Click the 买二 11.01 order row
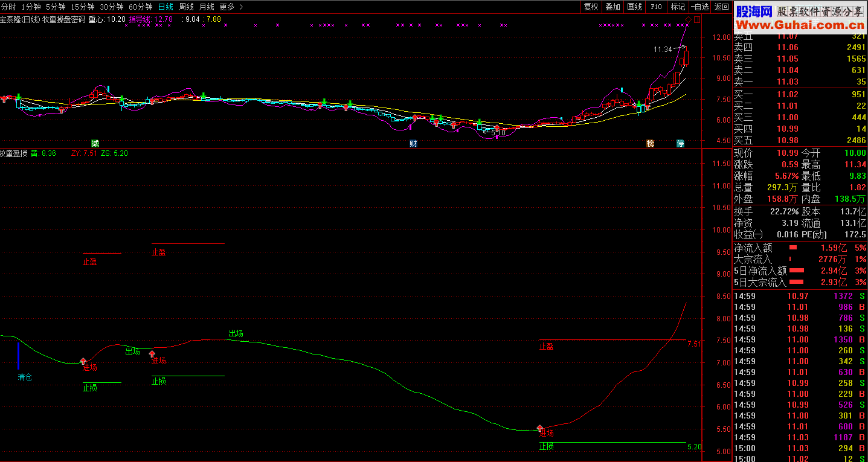This screenshot has width=868, height=462. [800, 106]
